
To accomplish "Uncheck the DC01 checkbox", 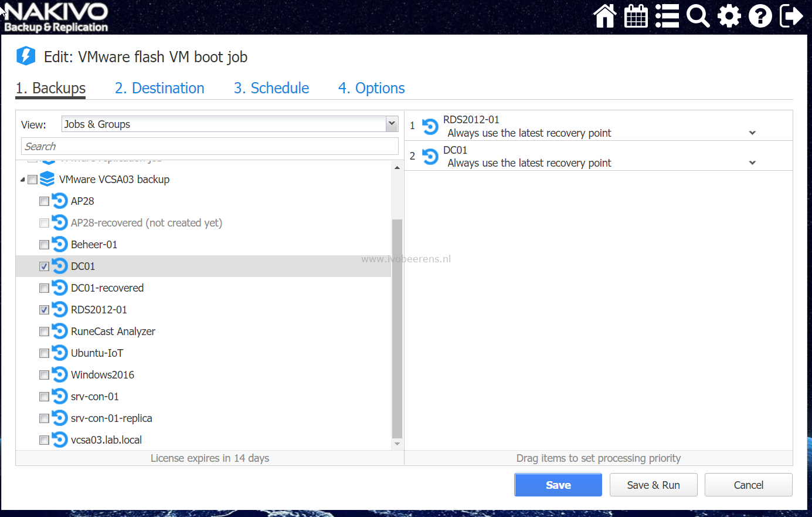I will coord(44,266).
